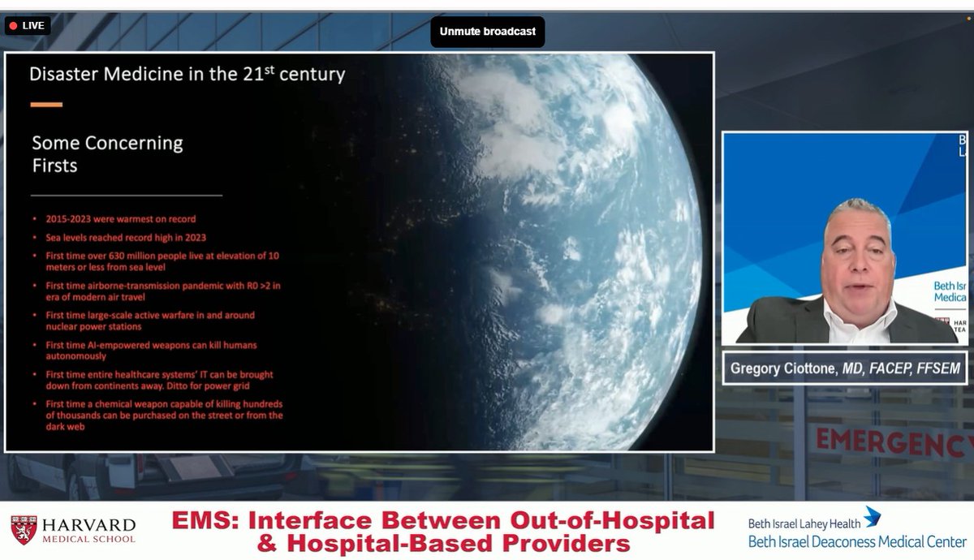974x560 pixels.
Task: Click the Gregory Ciottone name caption
Action: (844, 368)
